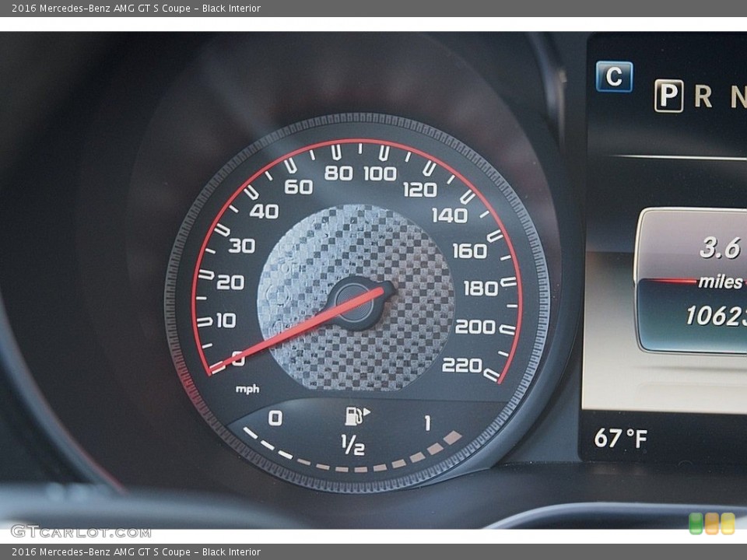Click the fuel pump icon on gauge
Viewport: 747px width, 560px height.
point(357,415)
